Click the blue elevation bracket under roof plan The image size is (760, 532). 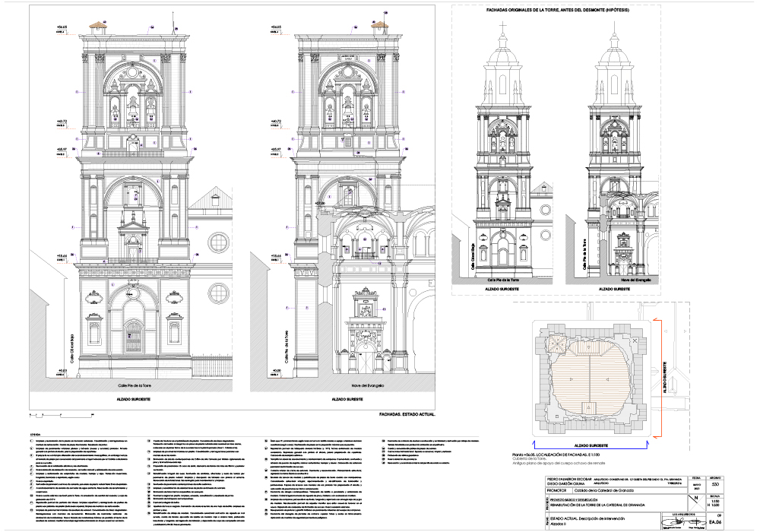click(x=591, y=448)
